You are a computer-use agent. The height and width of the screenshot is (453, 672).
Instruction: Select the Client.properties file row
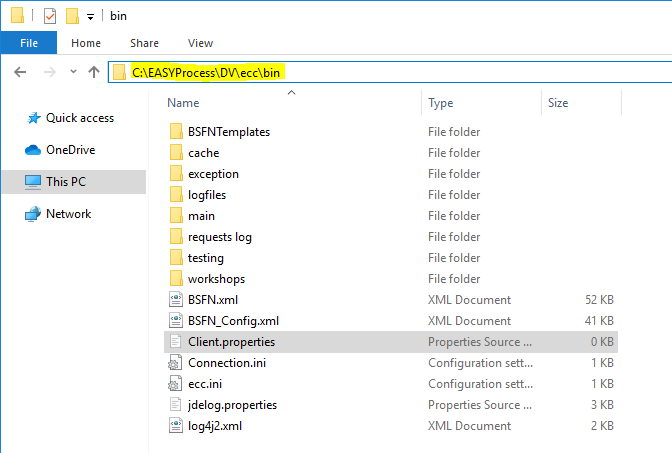click(391, 342)
